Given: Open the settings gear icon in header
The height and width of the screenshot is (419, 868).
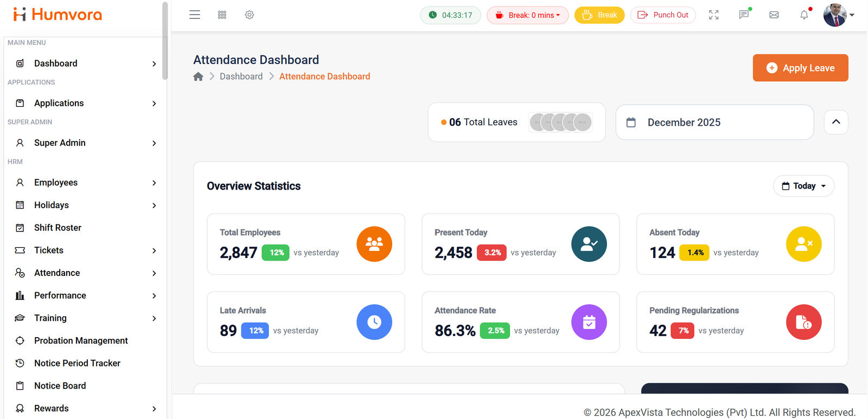Looking at the screenshot, I should [x=250, y=15].
